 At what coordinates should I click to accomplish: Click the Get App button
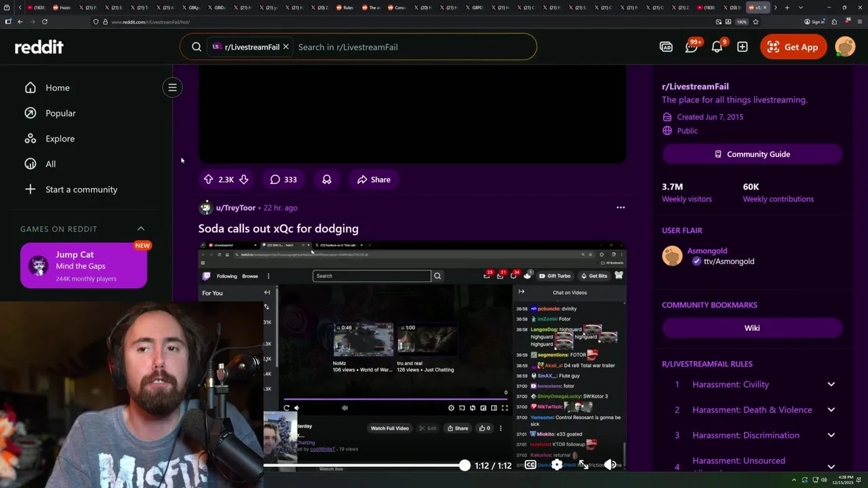point(793,47)
